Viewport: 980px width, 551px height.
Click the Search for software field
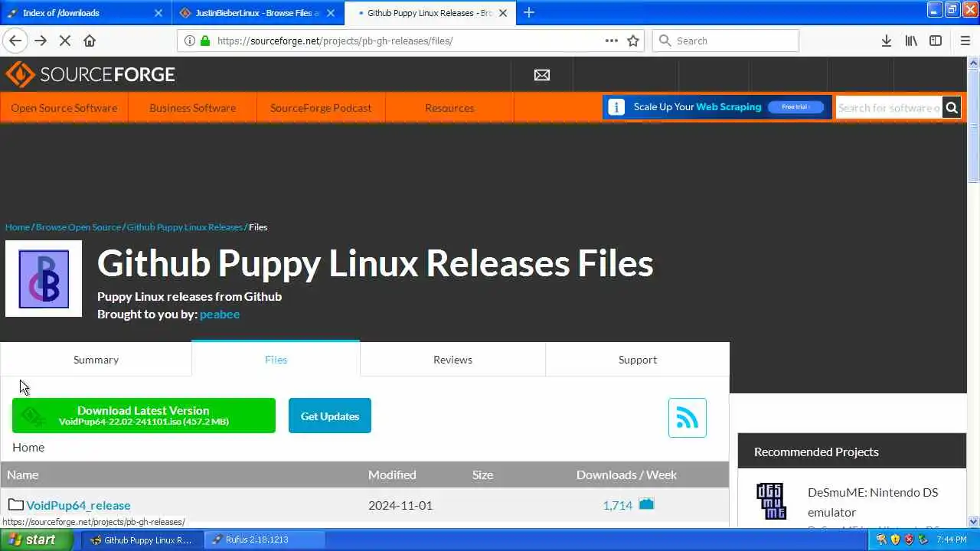pos(889,108)
